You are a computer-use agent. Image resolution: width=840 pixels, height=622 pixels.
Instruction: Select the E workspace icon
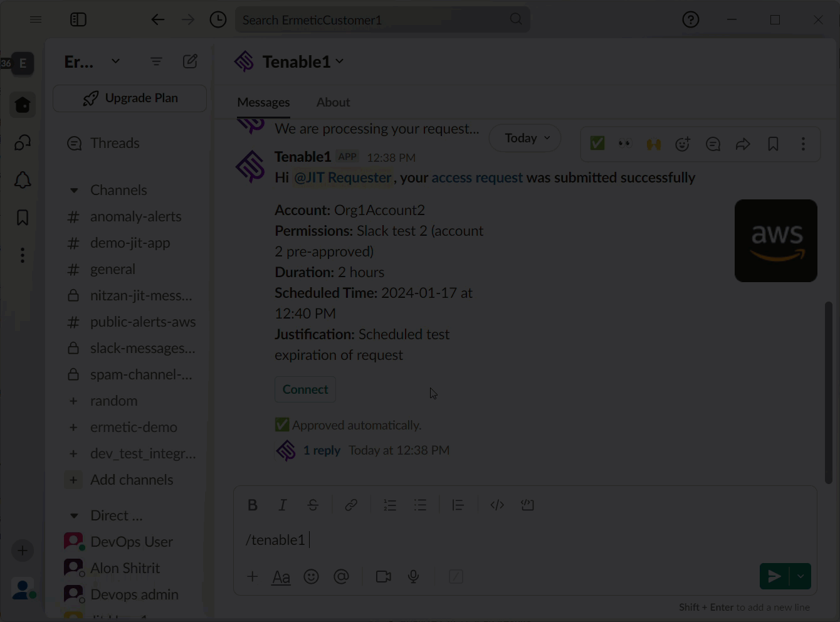tap(23, 63)
